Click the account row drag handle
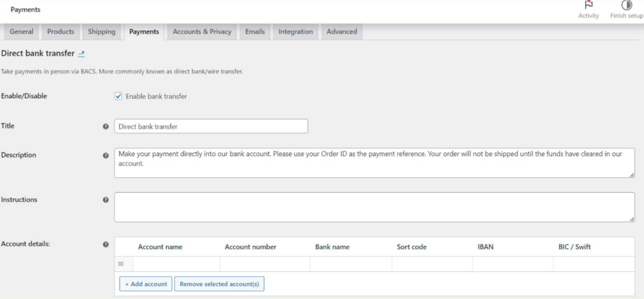Screen dimensions: 644x299 [121, 264]
